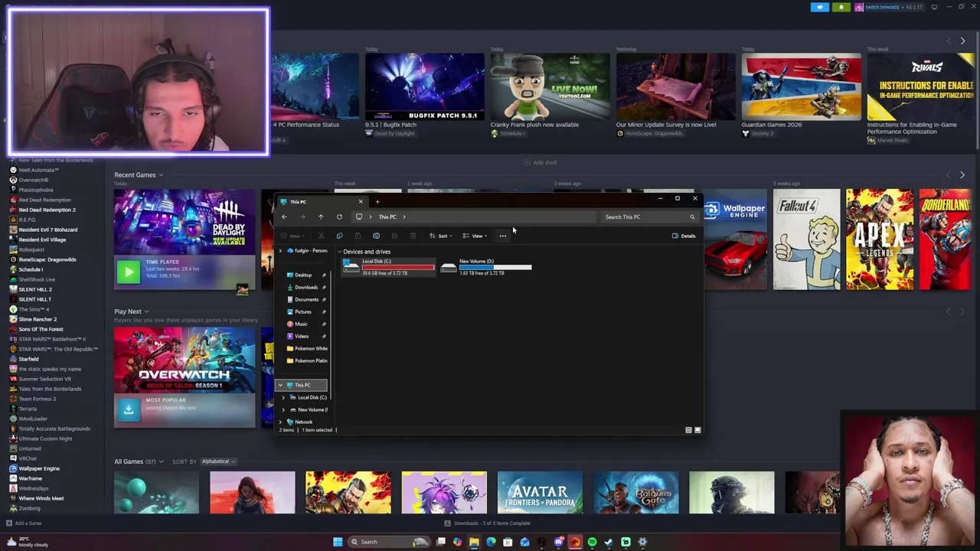980x551 pixels.
Task: Open Pictures in Explorer quick access
Action: (302, 311)
